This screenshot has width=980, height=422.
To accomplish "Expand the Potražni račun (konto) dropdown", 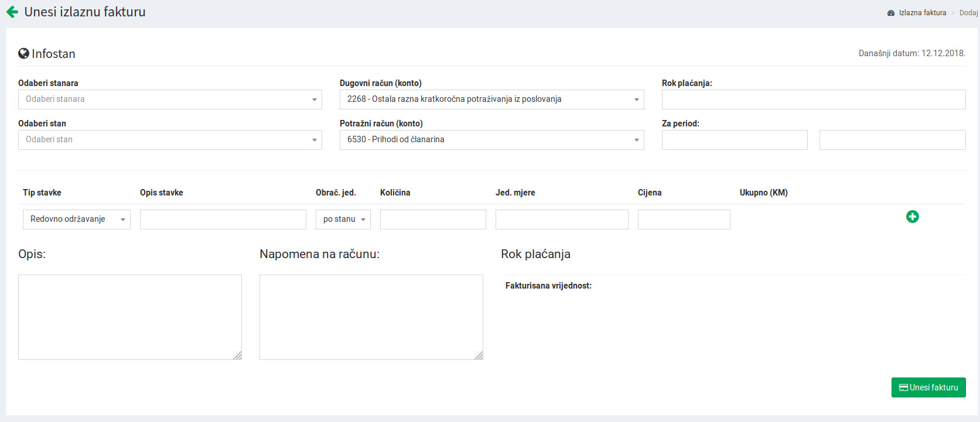I will [x=491, y=140].
